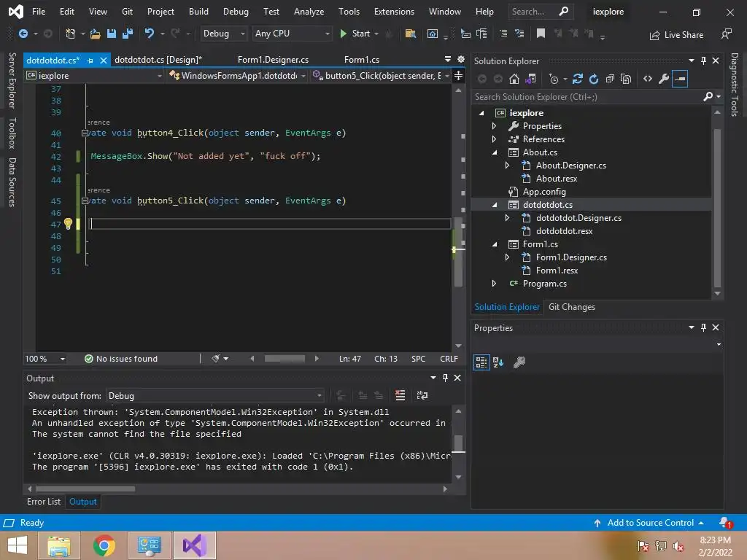Start debugging with the green Start button
Viewport: 747px width, 560px height.
click(355, 34)
